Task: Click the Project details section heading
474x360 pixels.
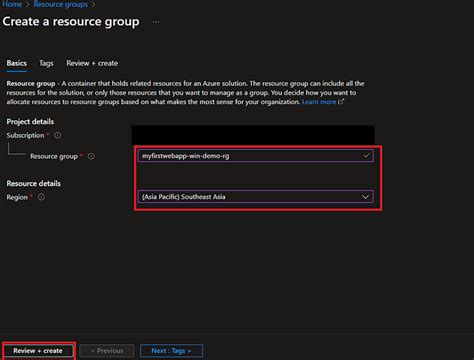Action: pos(30,122)
